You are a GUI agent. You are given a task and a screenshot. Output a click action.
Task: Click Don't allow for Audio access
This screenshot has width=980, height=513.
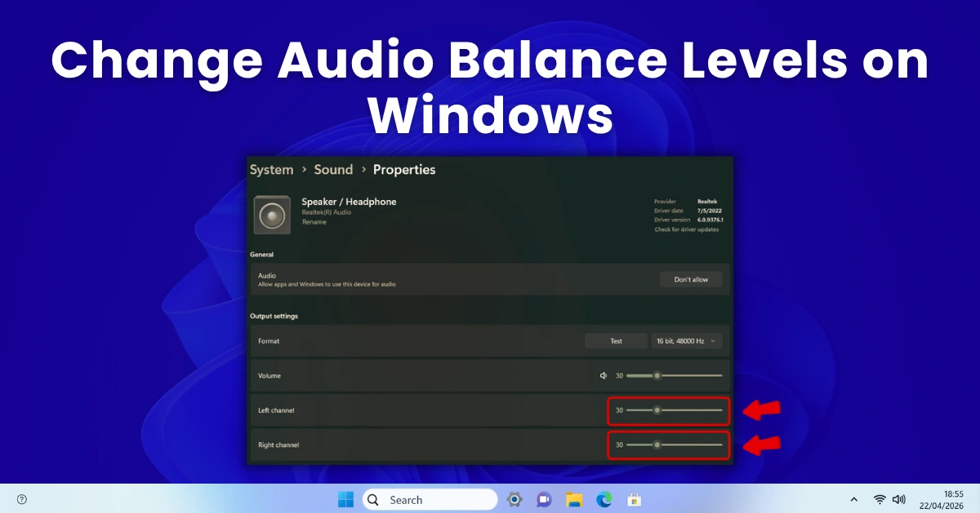[691, 279]
